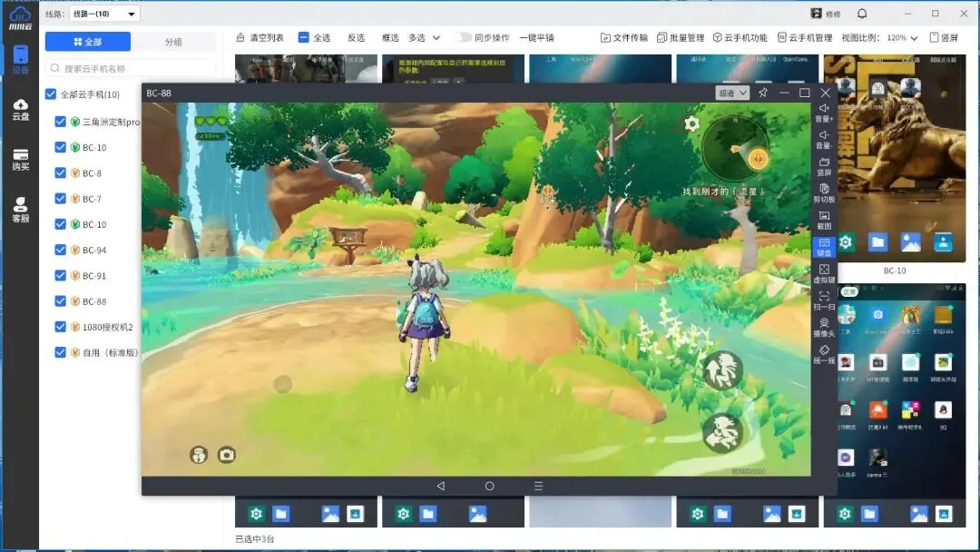Click the 摇一摇 shake icon
The height and width of the screenshot is (552, 980).
pyautogui.click(x=824, y=354)
